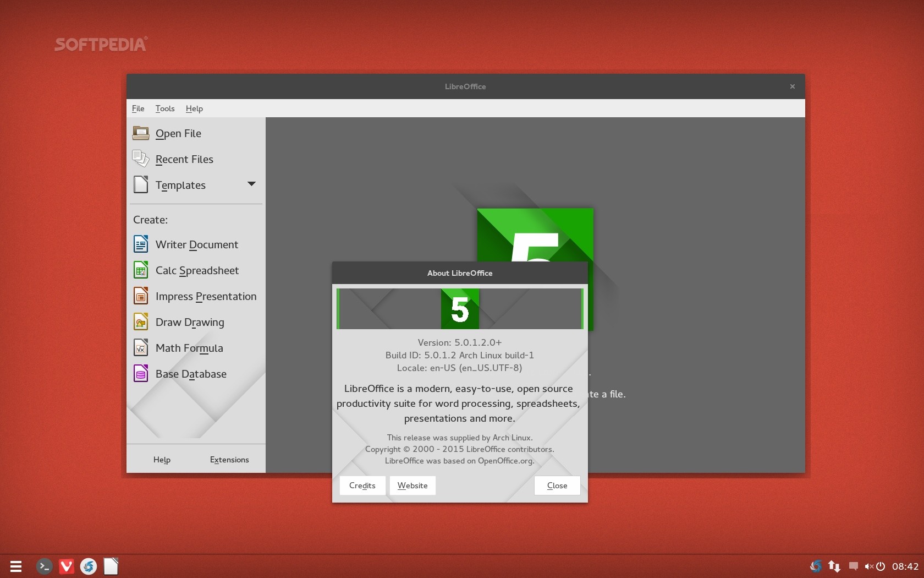924x578 pixels.
Task: Close the About LibreOffice dialog
Action: tap(557, 486)
